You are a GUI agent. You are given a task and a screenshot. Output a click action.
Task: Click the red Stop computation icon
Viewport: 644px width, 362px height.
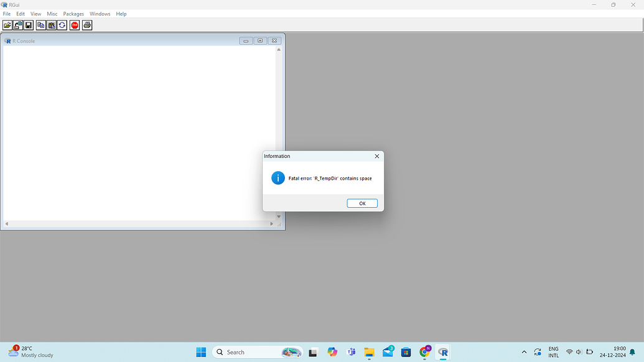74,26
